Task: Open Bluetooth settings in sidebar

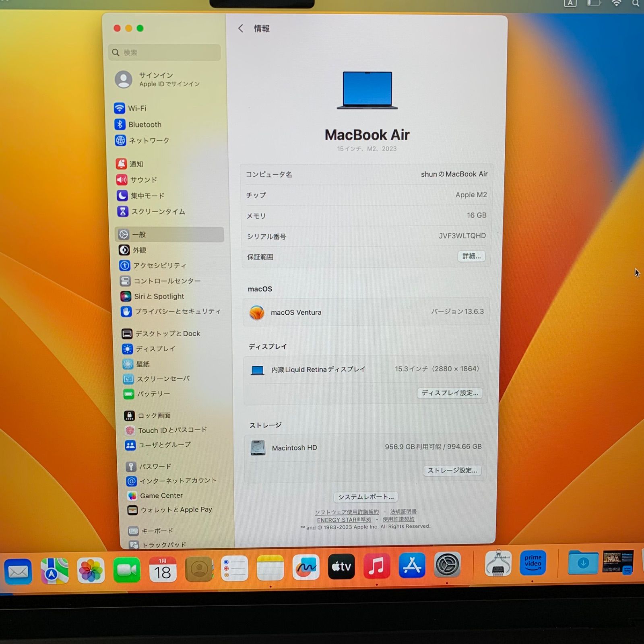Action: pos(138,124)
